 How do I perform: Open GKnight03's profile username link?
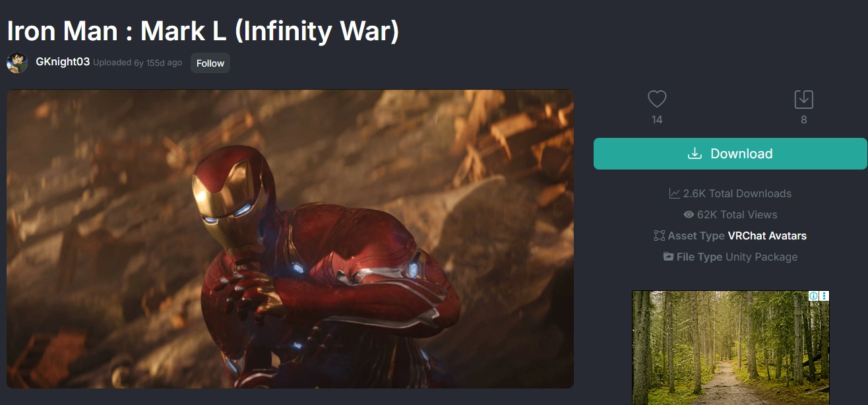(63, 62)
